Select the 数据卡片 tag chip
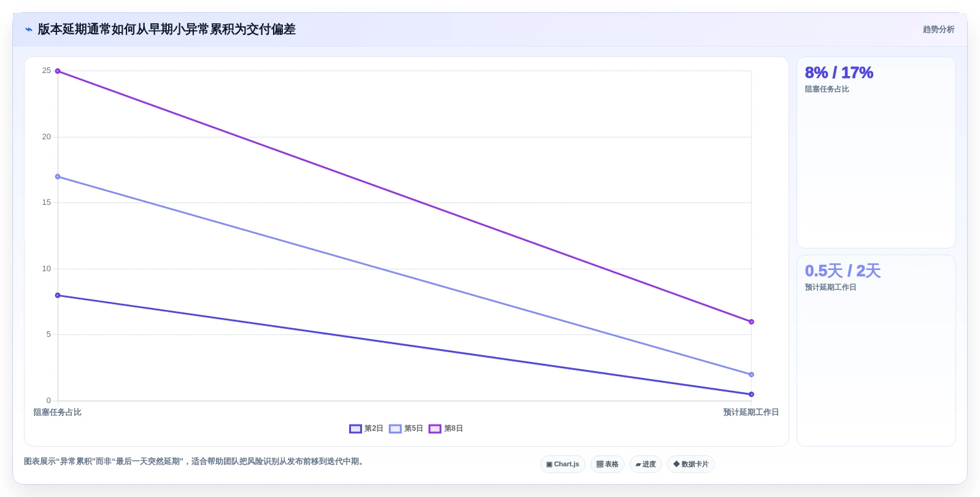This screenshot has width=980, height=497. pyautogui.click(x=691, y=464)
